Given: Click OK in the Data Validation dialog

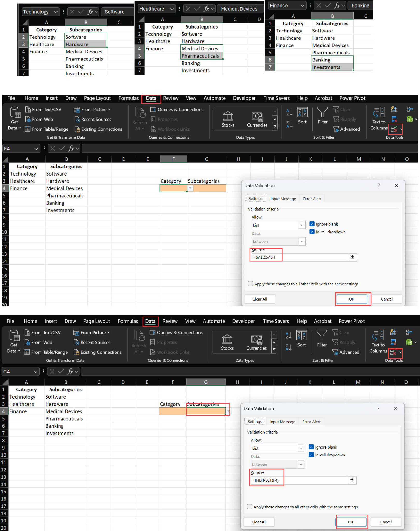Looking at the screenshot, I should 352,299.
